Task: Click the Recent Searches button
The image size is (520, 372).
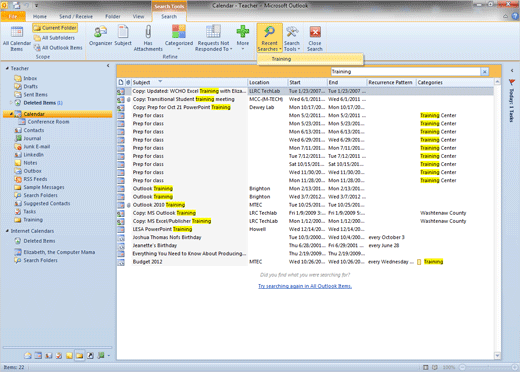Action: [x=269, y=38]
